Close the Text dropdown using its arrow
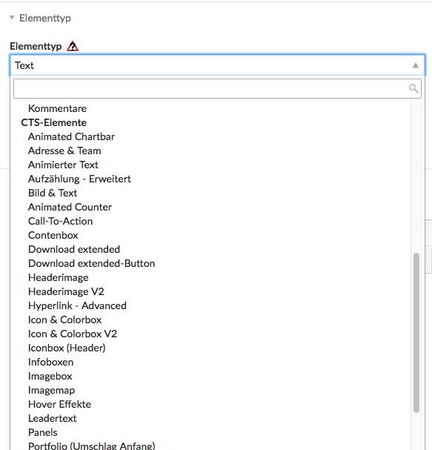The width and height of the screenshot is (432, 450). [x=415, y=65]
